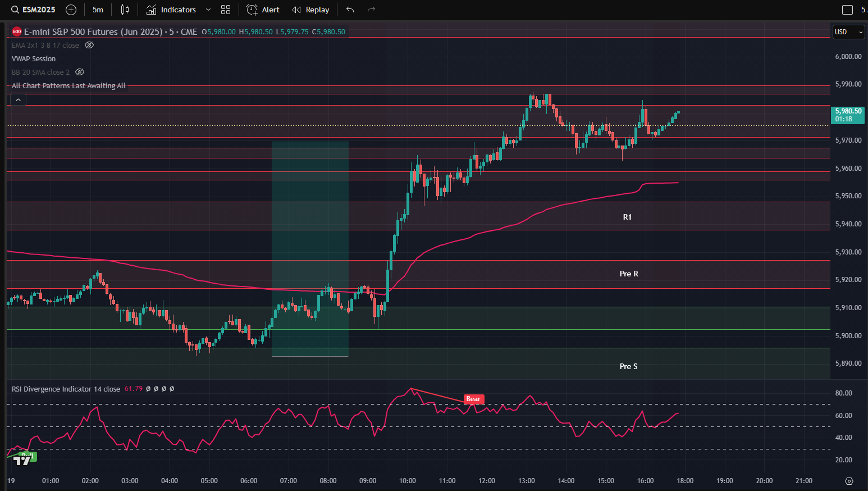Toggle visibility of BB 20 SMA indicator

click(80, 72)
